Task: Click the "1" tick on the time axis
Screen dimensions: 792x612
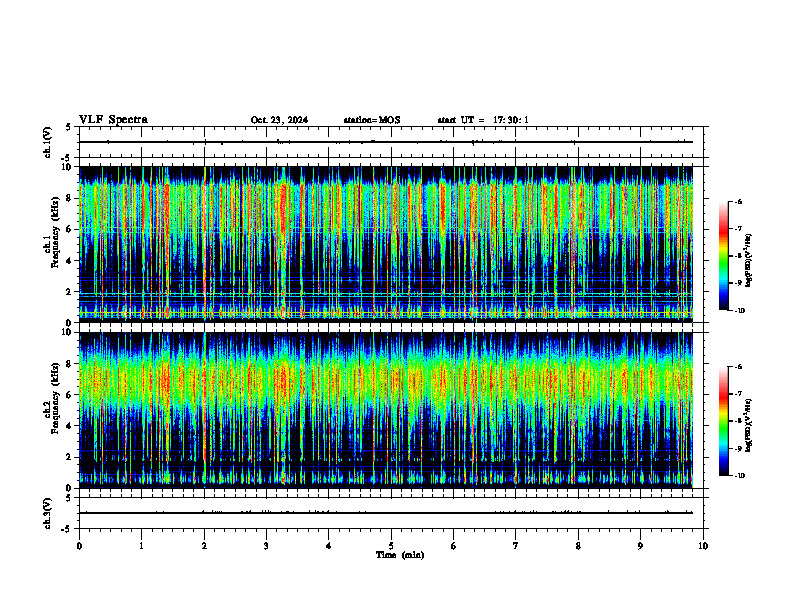Action: 141,546
